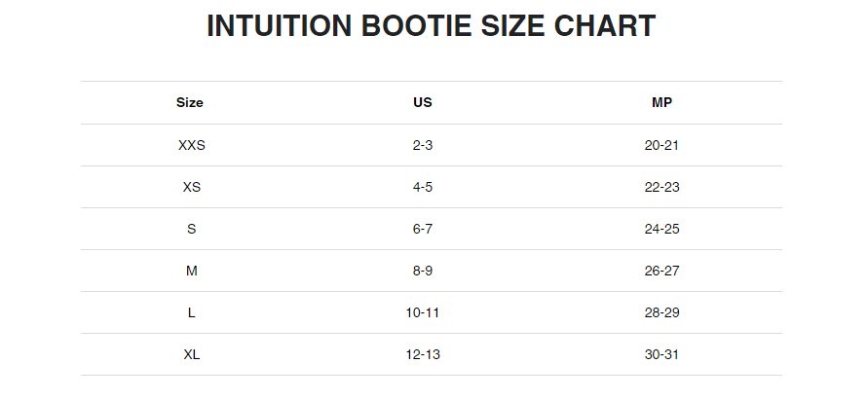This screenshot has width=868, height=400.
Task: Click the L size cell
Action: [191, 312]
